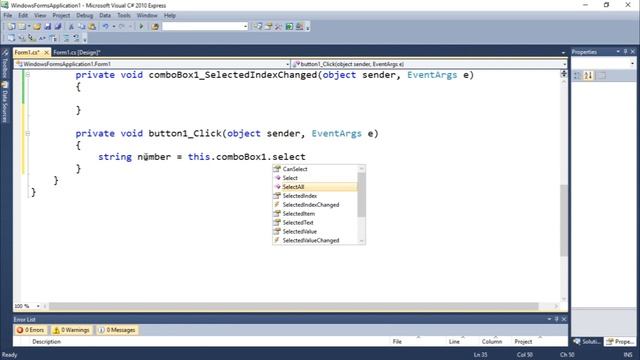Click the editor horizontal scrollbar thumb

coord(293,306)
